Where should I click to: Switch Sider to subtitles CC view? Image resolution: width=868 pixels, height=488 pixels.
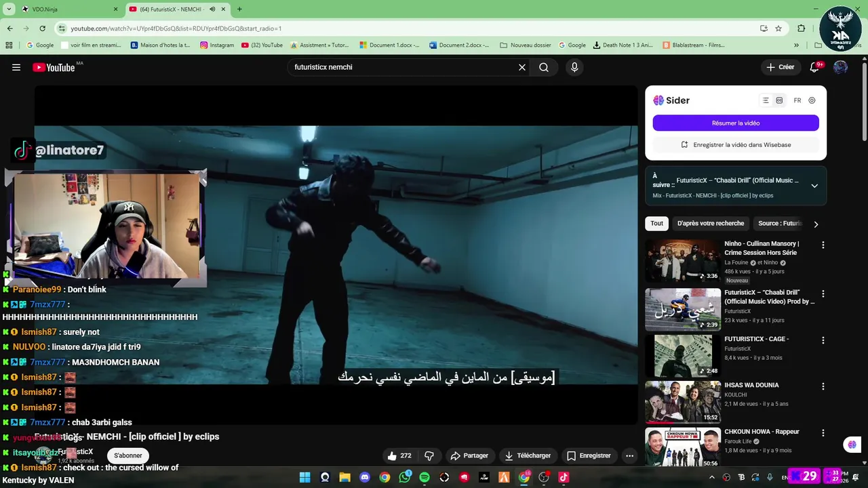[779, 100]
